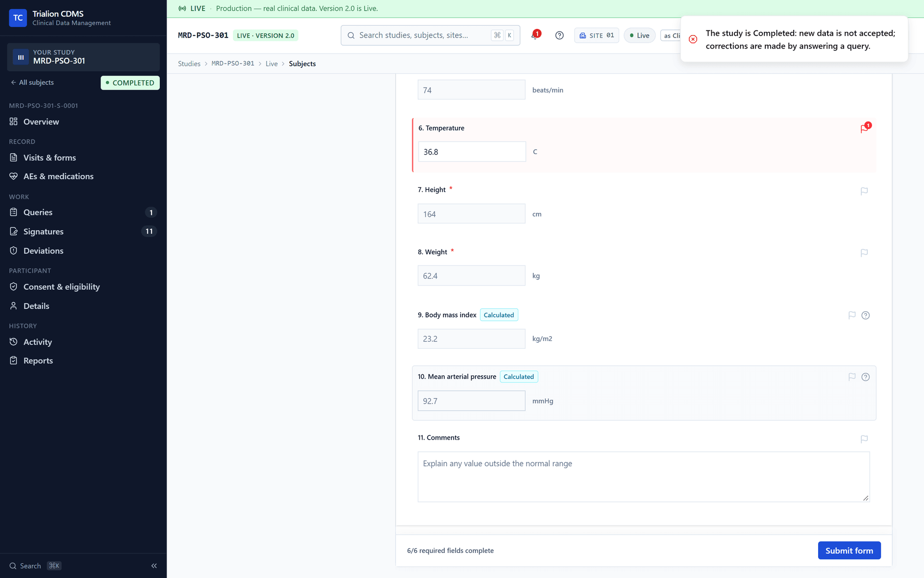Screen dimensions: 924x578
Task: Flag the Comments field
Action: (x=864, y=439)
